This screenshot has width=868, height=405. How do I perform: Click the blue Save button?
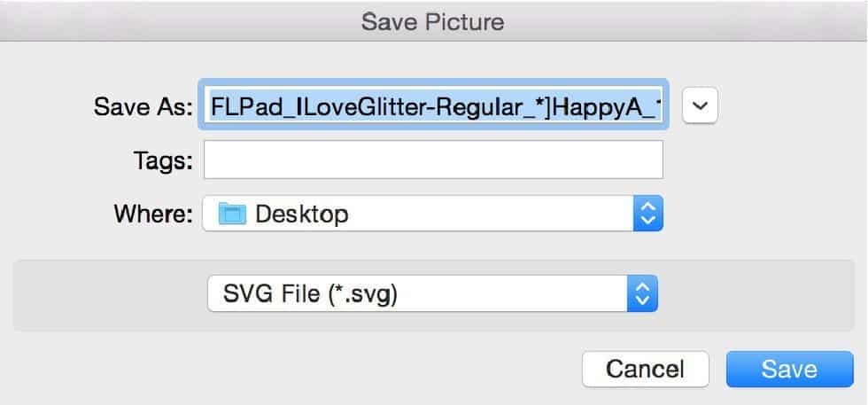(x=789, y=369)
